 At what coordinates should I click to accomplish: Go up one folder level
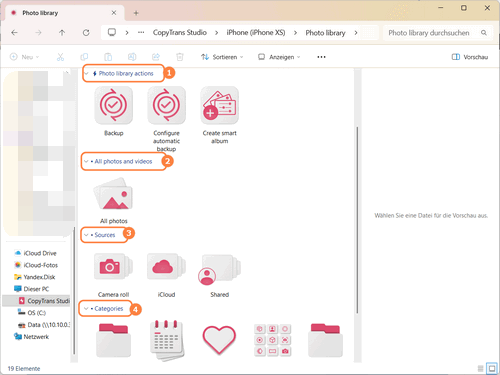[x=62, y=33]
